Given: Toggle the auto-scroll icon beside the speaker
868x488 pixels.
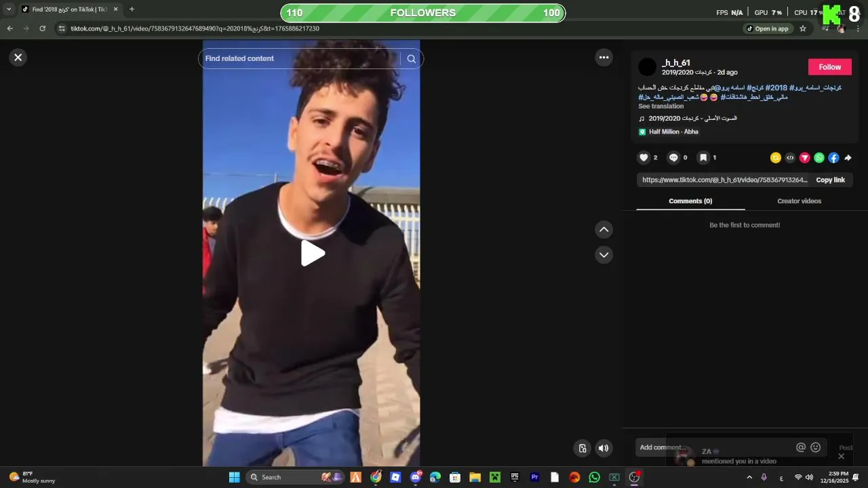Looking at the screenshot, I should tap(582, 448).
